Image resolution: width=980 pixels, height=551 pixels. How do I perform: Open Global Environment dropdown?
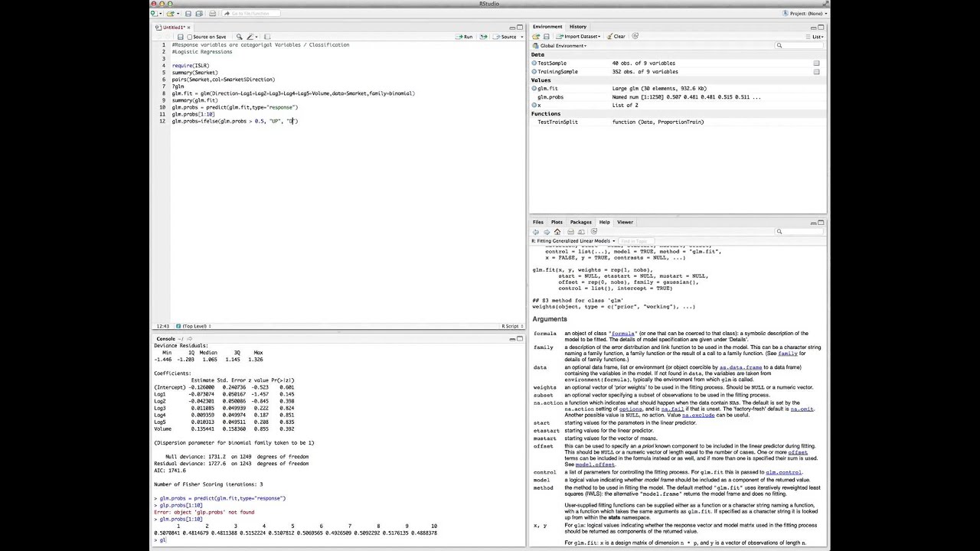560,46
